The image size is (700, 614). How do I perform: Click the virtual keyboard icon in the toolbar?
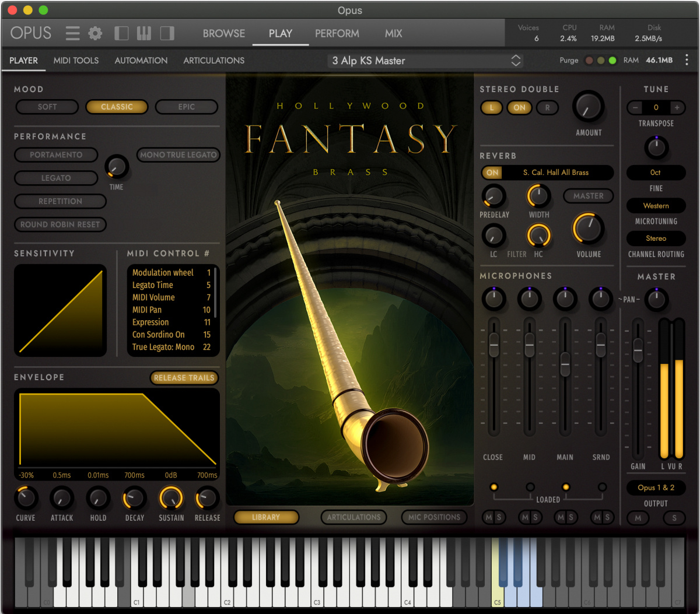(x=143, y=33)
